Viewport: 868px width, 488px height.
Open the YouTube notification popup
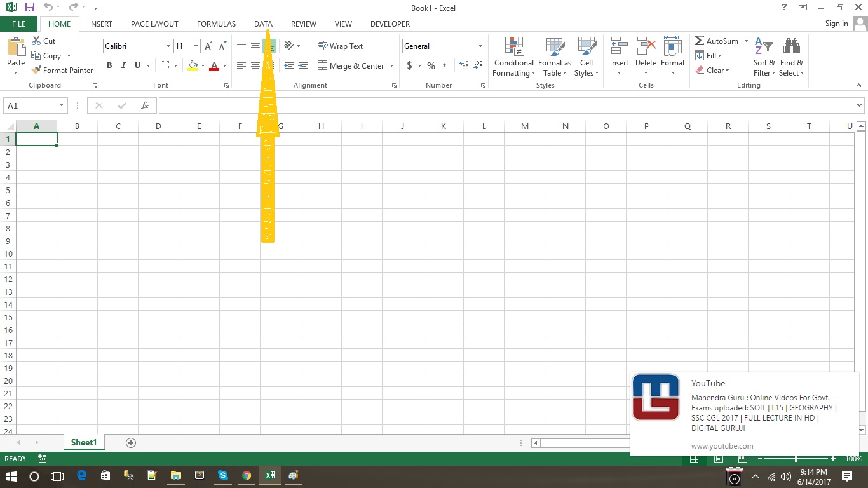click(744, 414)
